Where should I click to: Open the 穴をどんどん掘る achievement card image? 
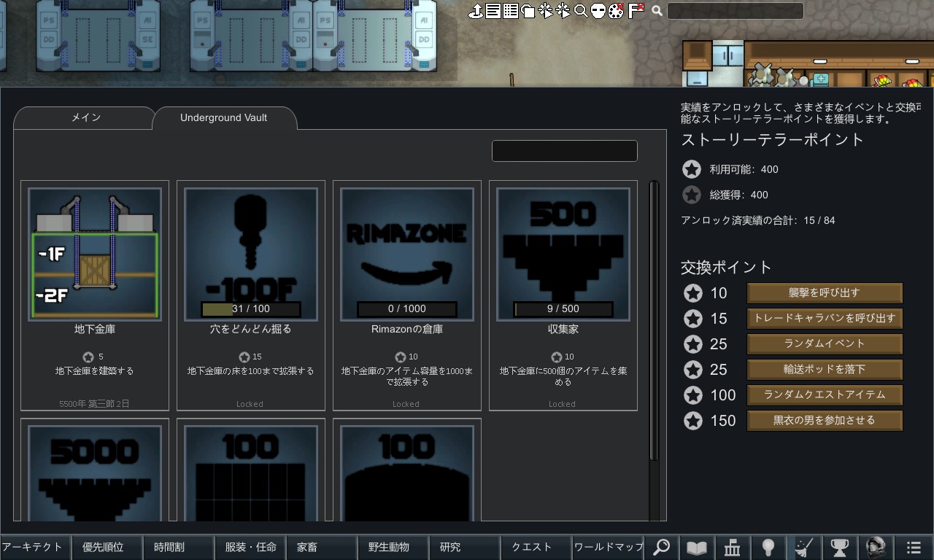click(251, 254)
